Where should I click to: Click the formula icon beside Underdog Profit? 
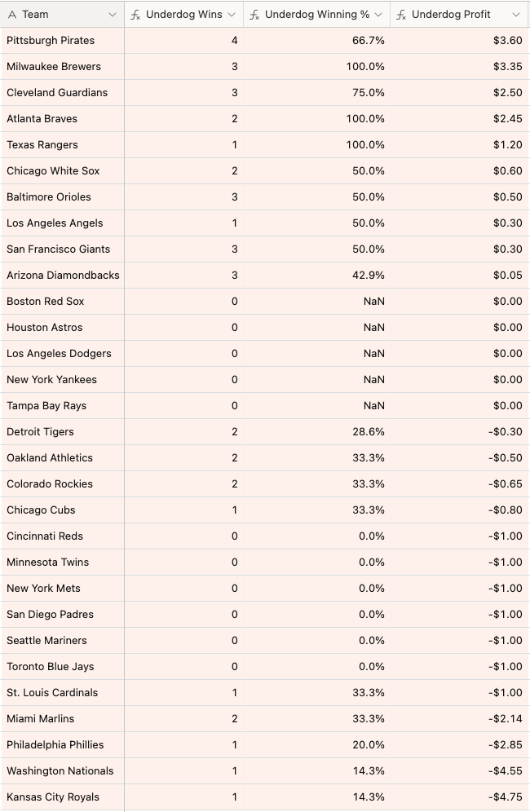[402, 15]
